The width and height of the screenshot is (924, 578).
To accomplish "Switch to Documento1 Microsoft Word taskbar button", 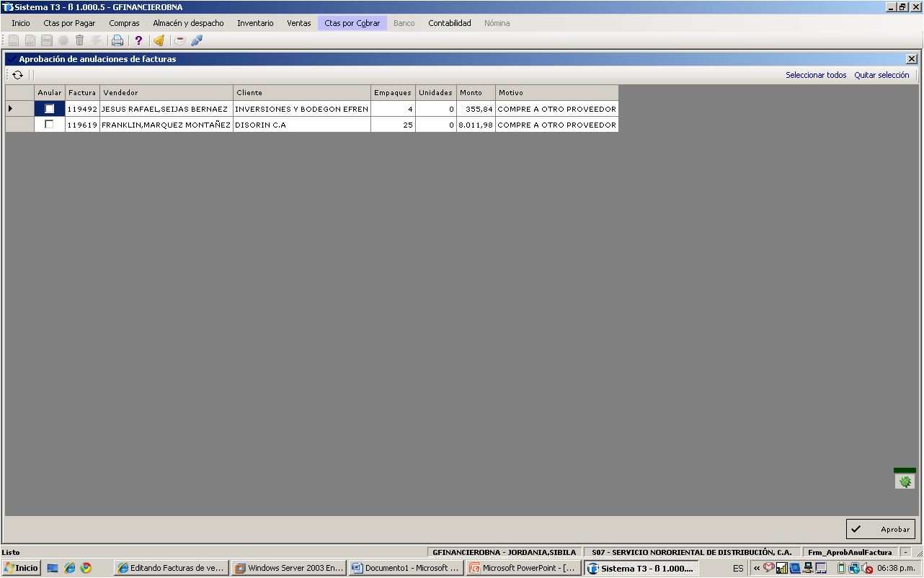I will click(x=407, y=568).
